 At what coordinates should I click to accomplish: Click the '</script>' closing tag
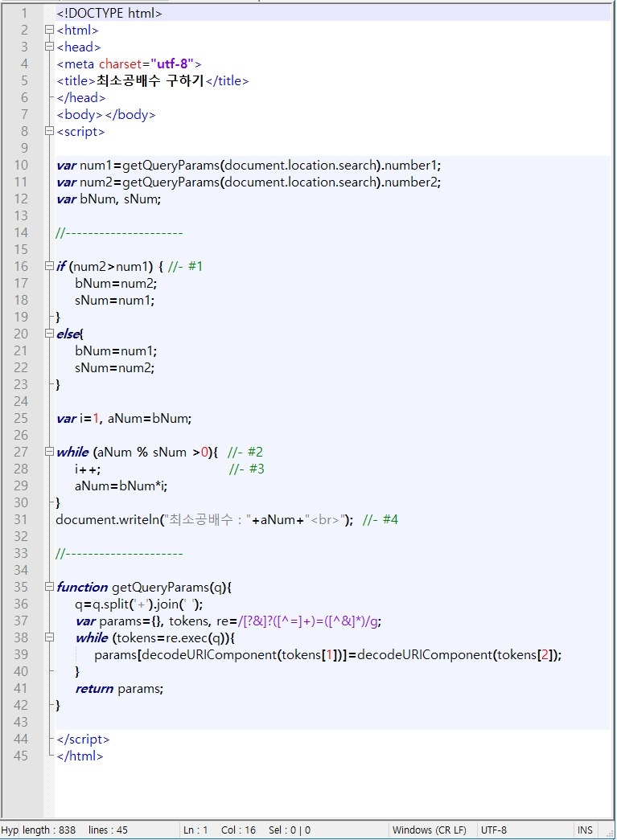pyautogui.click(x=83, y=740)
